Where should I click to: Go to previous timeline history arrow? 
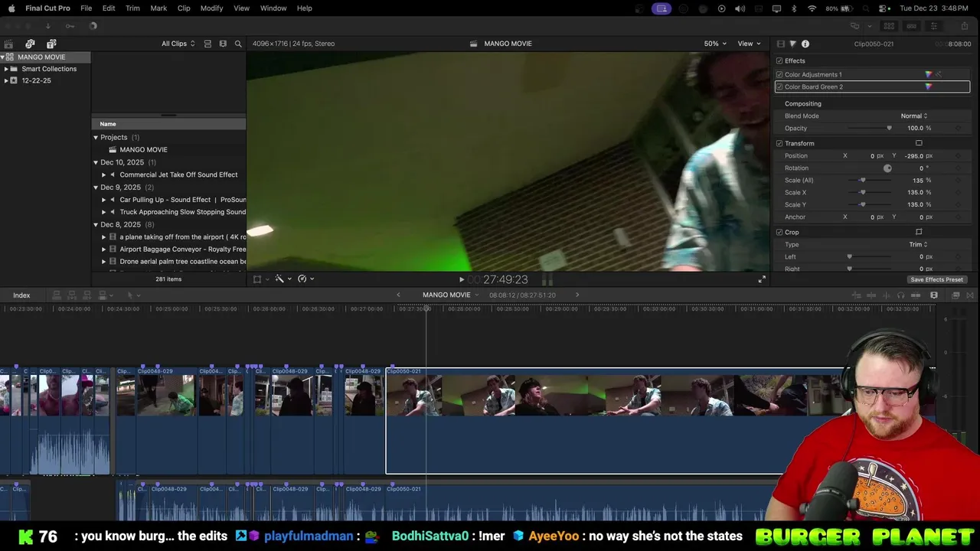tap(398, 295)
